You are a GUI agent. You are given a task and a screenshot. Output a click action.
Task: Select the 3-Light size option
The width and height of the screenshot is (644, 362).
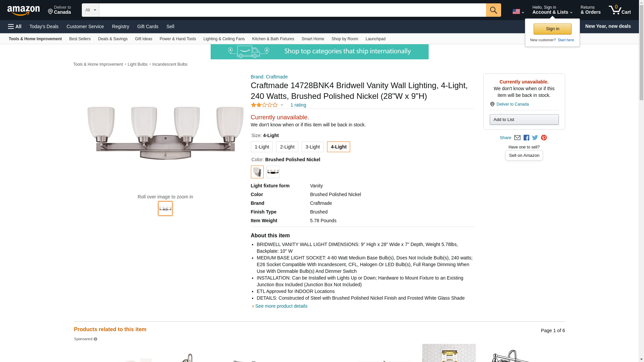point(312,147)
